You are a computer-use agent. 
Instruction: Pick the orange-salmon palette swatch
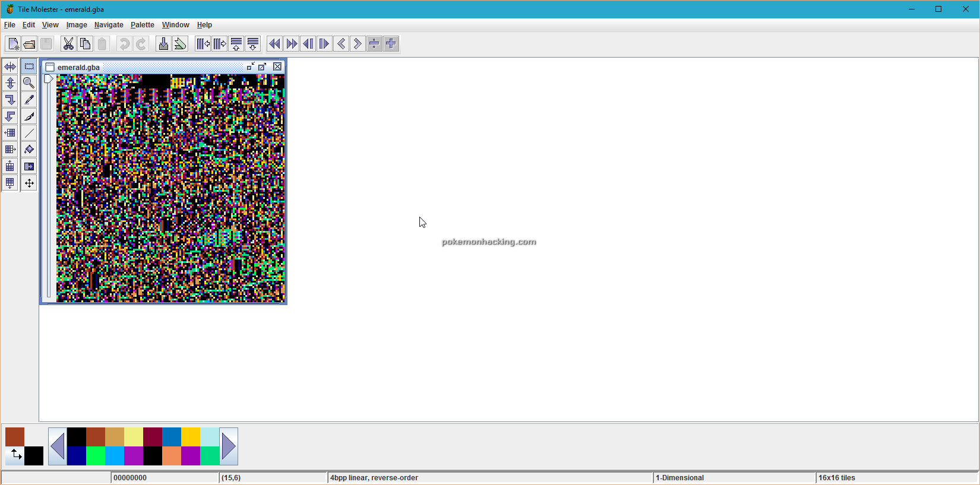172,456
